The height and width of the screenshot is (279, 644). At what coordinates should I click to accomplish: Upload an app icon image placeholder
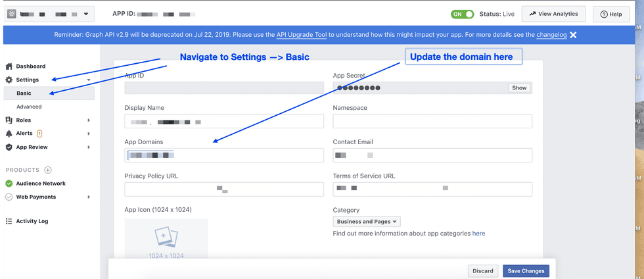[166, 240]
